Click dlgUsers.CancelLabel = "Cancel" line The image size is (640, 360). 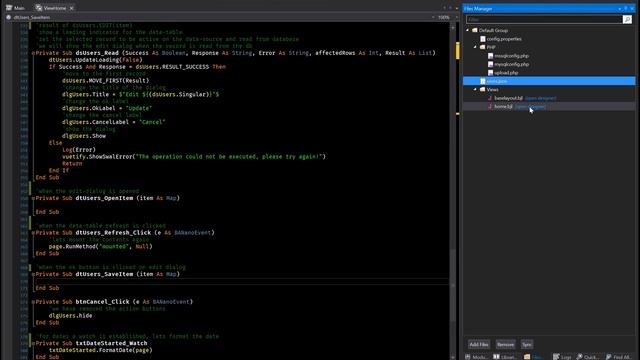[113, 122]
